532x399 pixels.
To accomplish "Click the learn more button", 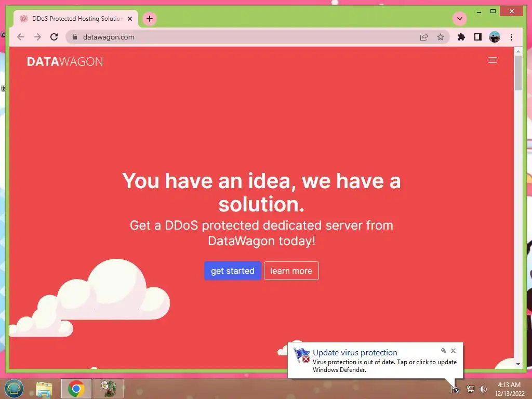I will pos(291,271).
